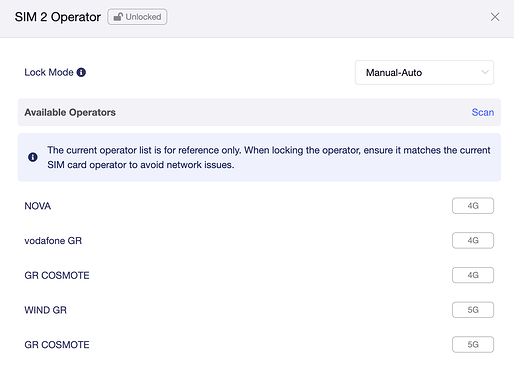This screenshot has width=514, height=374.
Task: Close the SIM 2 Operator dialog
Action: point(495,17)
